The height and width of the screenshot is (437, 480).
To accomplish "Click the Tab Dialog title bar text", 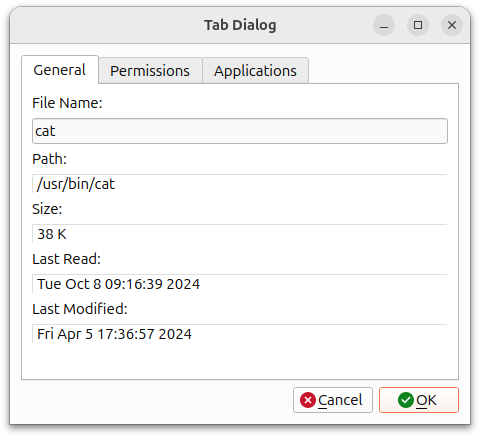I will [240, 25].
